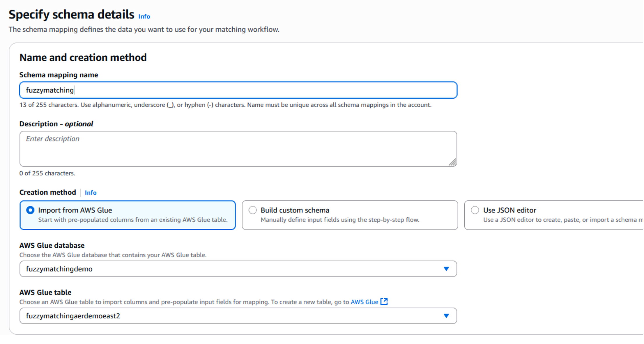
Task: Focus the Enter description text area
Action: 238,149
